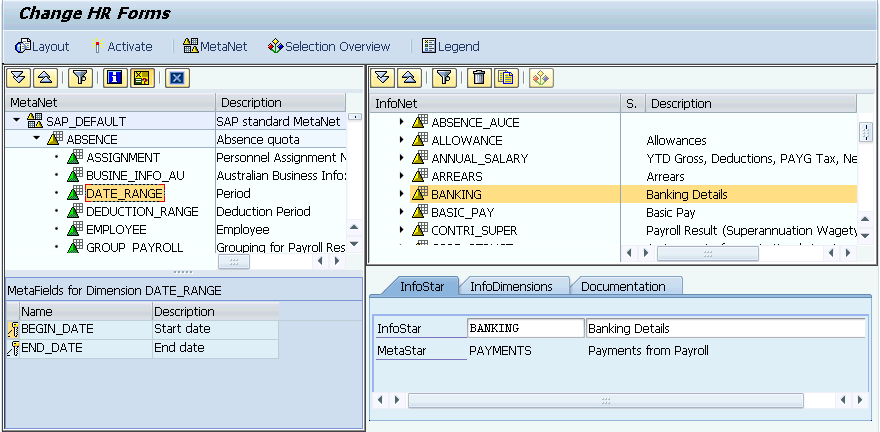Switch to the InfoDimensions tab
Image resolution: width=880 pixels, height=432 pixels.
511,286
